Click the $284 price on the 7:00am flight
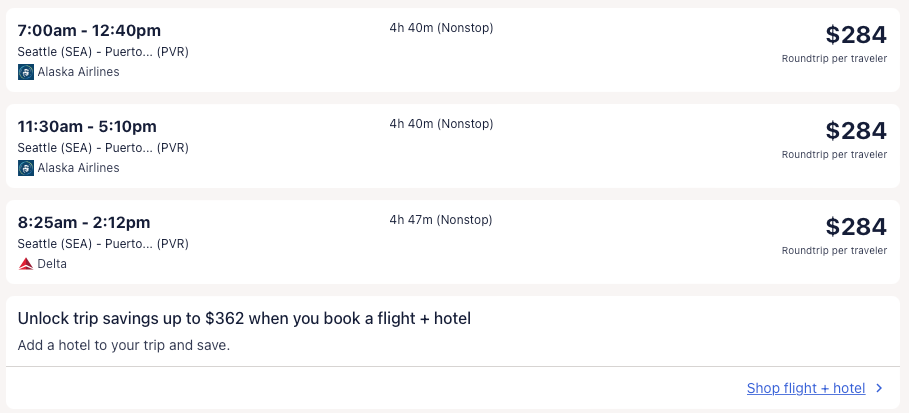Viewport: 909px width, 413px height. point(856,35)
